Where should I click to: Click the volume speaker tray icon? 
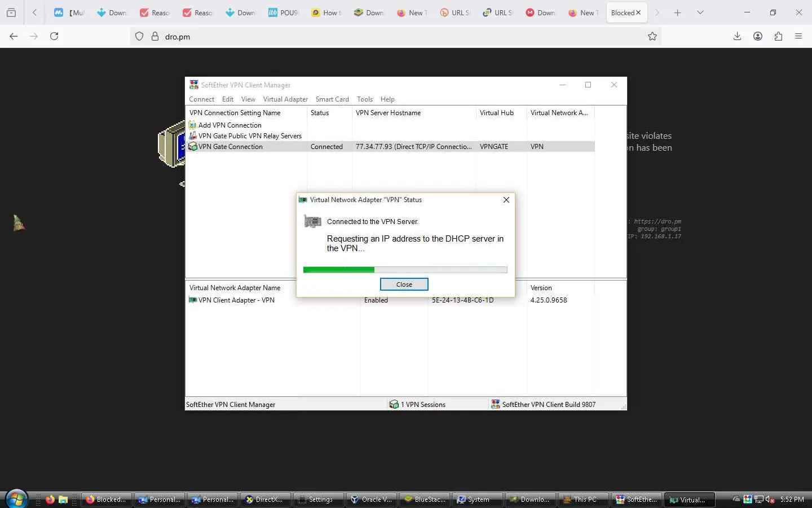pyautogui.click(x=770, y=500)
